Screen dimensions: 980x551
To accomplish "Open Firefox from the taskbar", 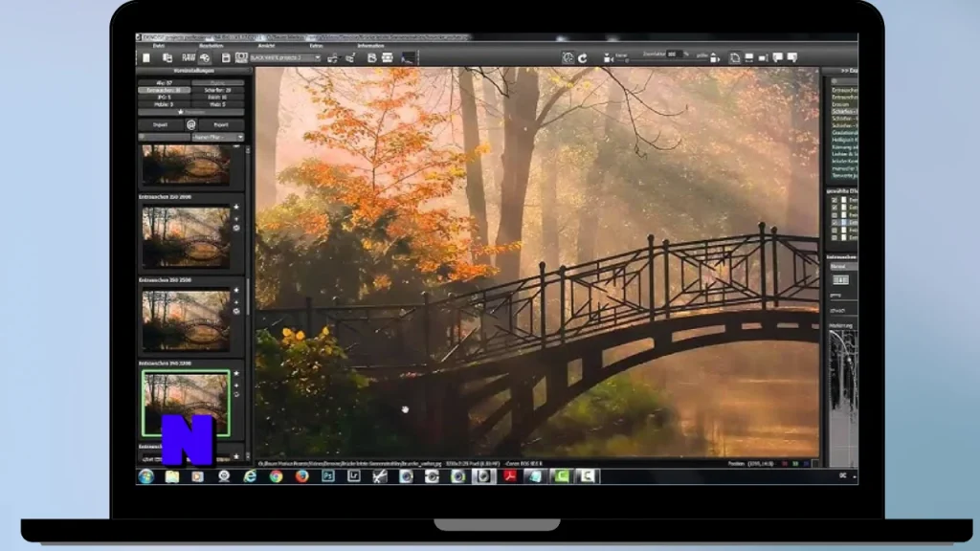I will pos(301,476).
